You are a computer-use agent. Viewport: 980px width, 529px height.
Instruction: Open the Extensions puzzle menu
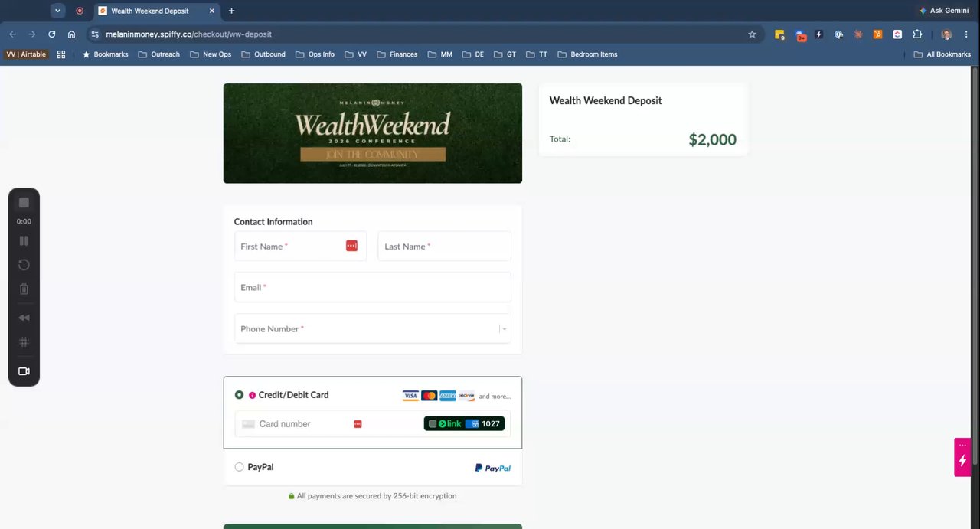coord(917,34)
